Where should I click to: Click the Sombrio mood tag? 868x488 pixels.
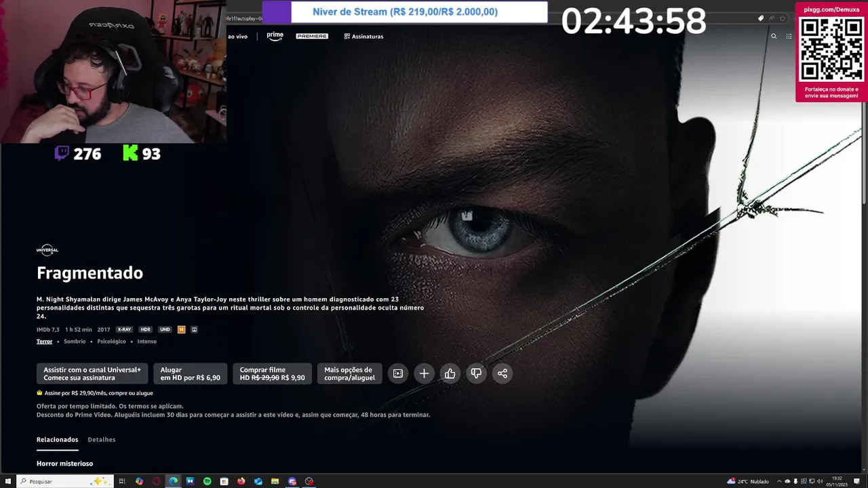[75, 342]
